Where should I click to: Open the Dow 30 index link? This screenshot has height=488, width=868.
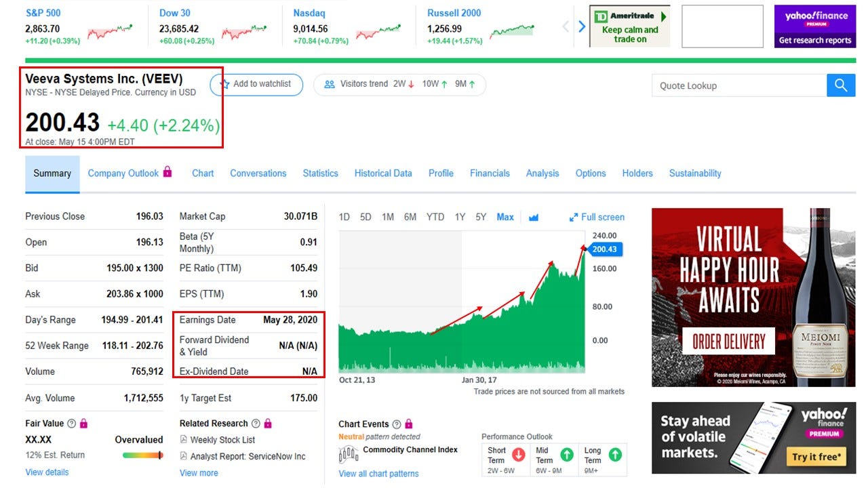(x=175, y=13)
